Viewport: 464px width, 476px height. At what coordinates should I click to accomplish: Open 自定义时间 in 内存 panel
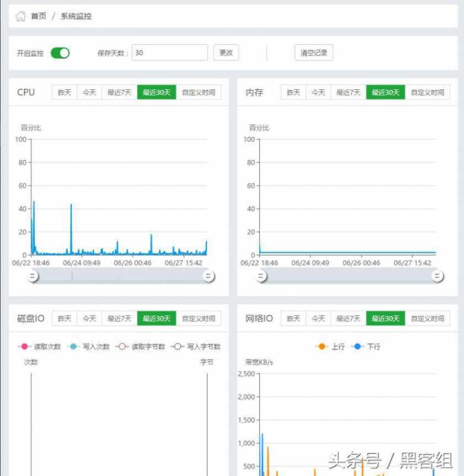[x=428, y=92]
